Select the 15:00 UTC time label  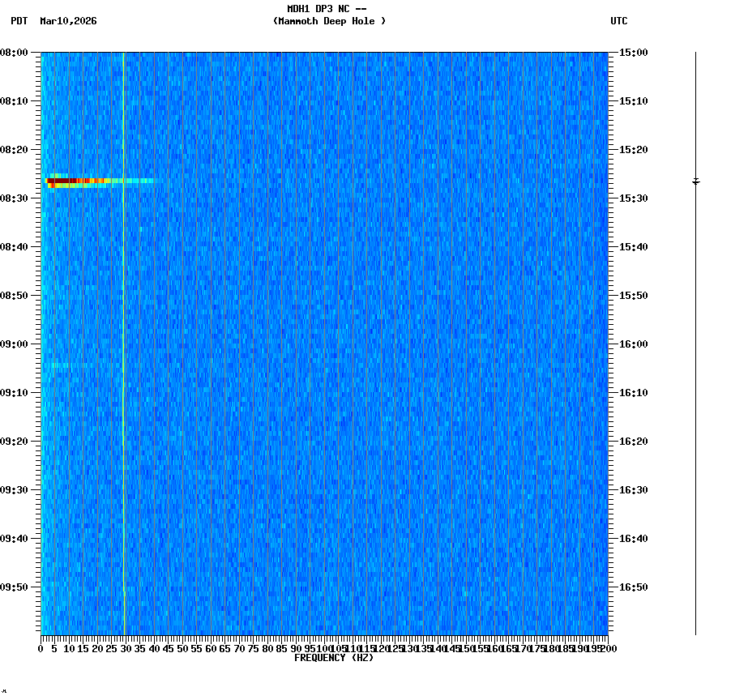pyautogui.click(x=633, y=53)
